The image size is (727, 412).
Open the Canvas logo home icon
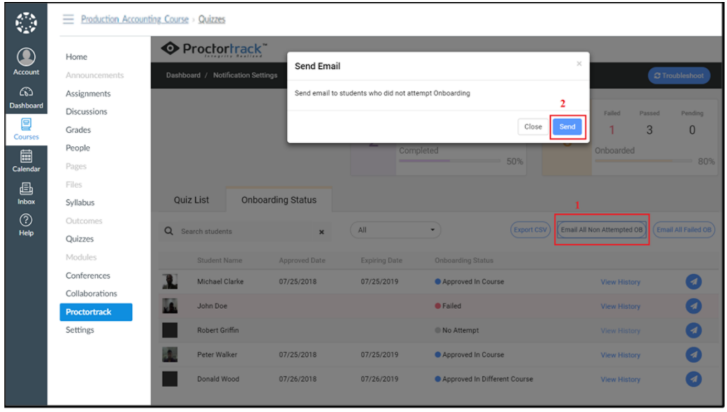click(26, 23)
